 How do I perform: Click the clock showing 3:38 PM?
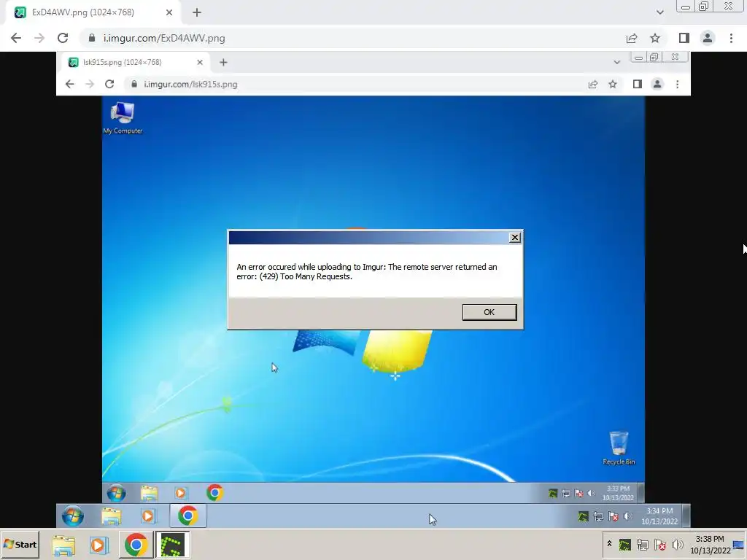(710, 545)
